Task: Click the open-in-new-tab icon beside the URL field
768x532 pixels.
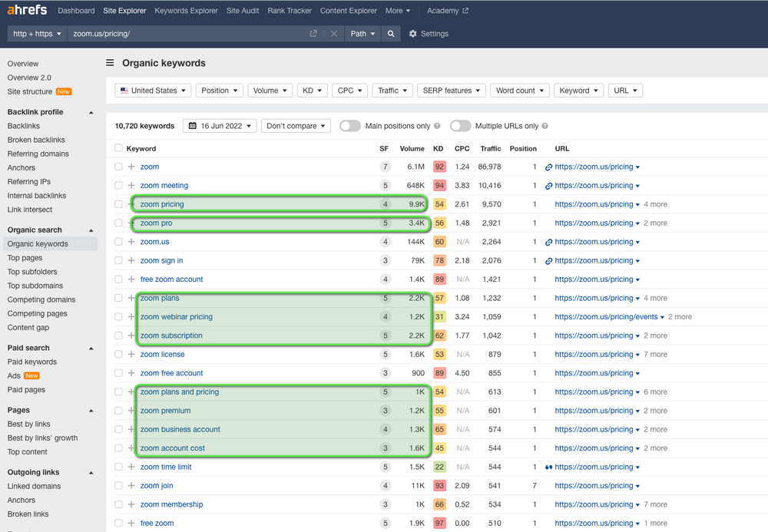Action: click(312, 34)
